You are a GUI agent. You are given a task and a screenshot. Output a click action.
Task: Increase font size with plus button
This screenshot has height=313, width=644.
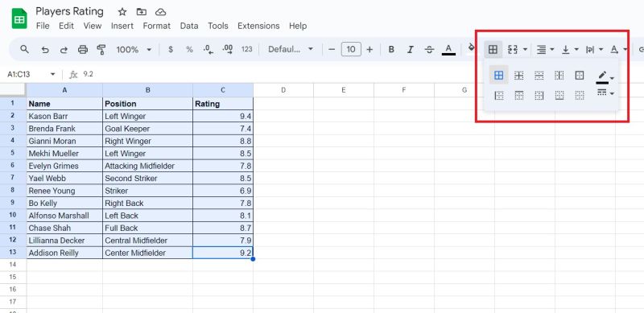369,50
